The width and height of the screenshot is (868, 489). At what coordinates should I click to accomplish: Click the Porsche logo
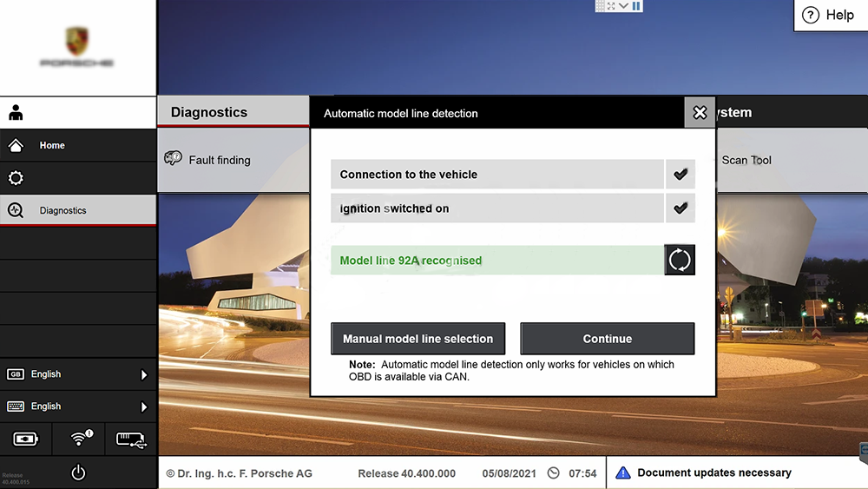click(77, 47)
